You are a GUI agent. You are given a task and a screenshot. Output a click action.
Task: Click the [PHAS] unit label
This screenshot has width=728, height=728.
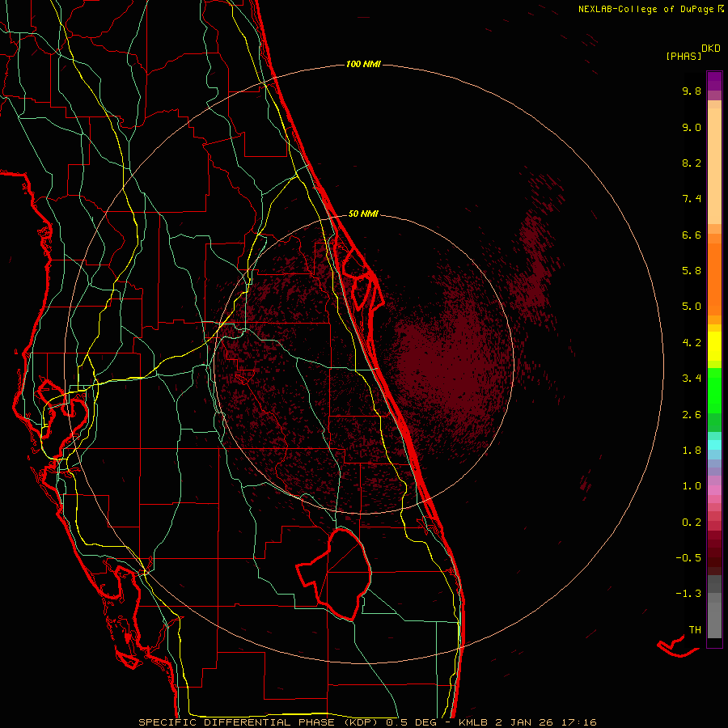click(x=684, y=57)
